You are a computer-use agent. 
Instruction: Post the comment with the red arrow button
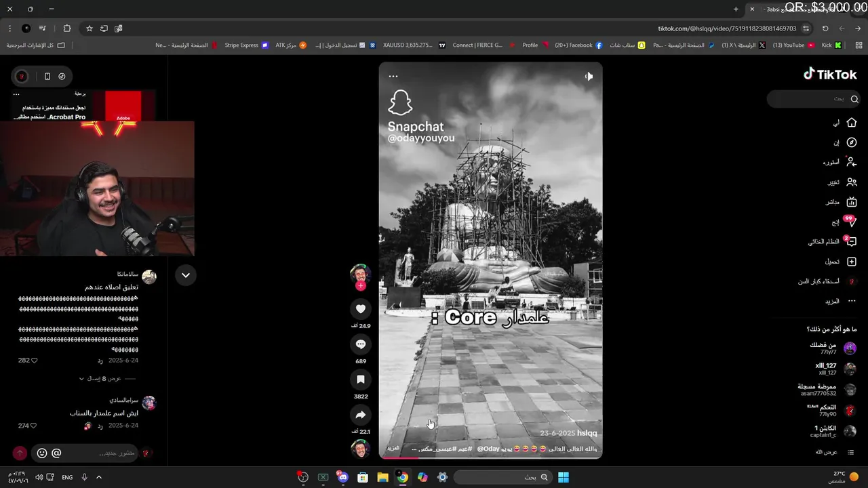[20, 453]
